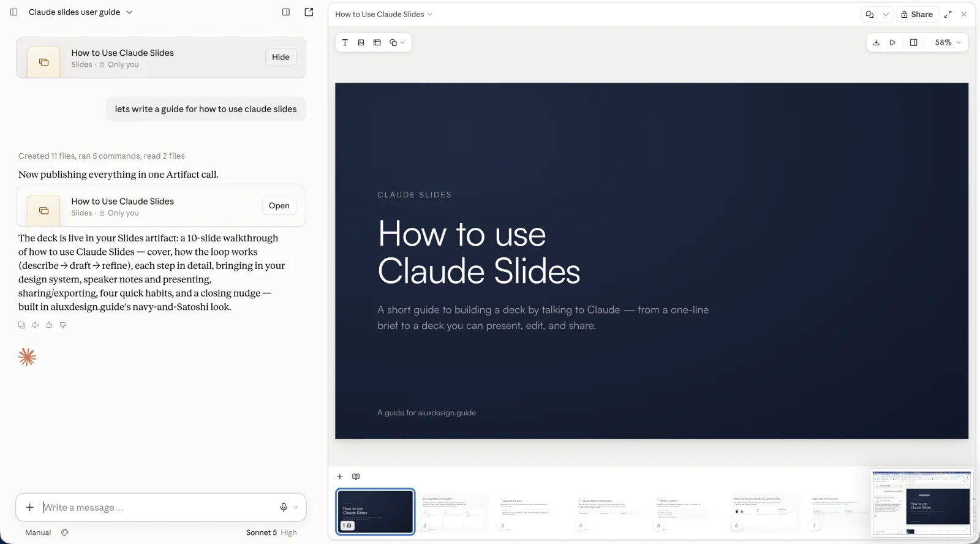
Task: Insert a table into the slide
Action: click(x=377, y=42)
